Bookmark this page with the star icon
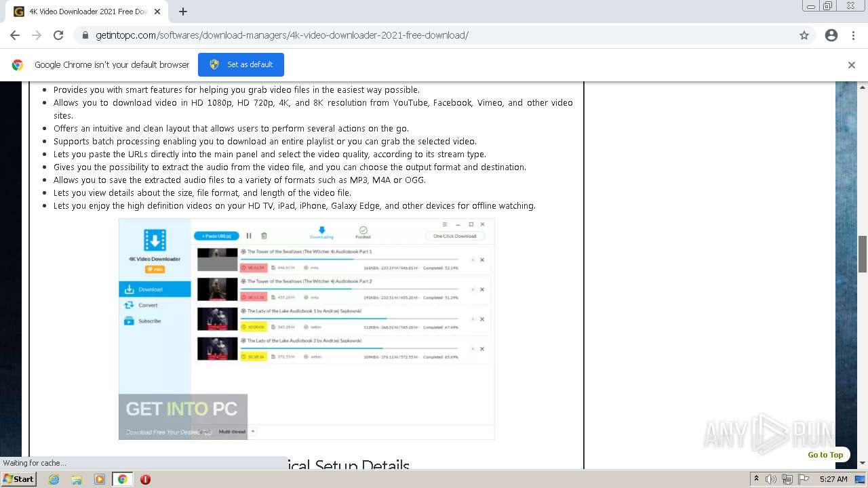 [804, 35]
